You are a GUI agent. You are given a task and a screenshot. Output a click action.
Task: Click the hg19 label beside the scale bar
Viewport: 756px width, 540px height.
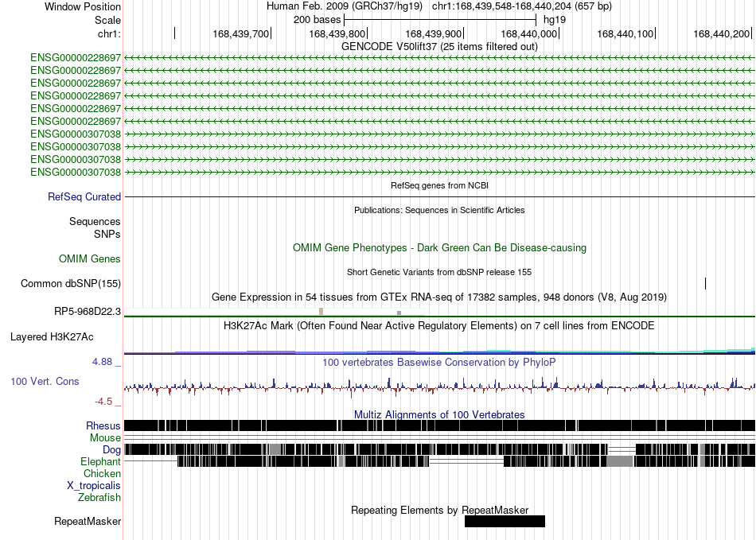555,20
